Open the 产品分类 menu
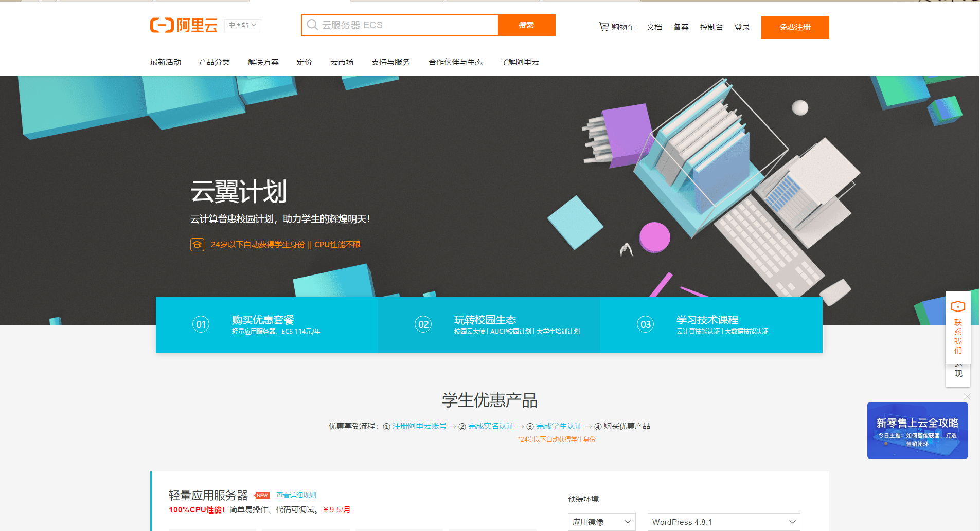Image resolution: width=980 pixels, height=531 pixels. pos(215,62)
